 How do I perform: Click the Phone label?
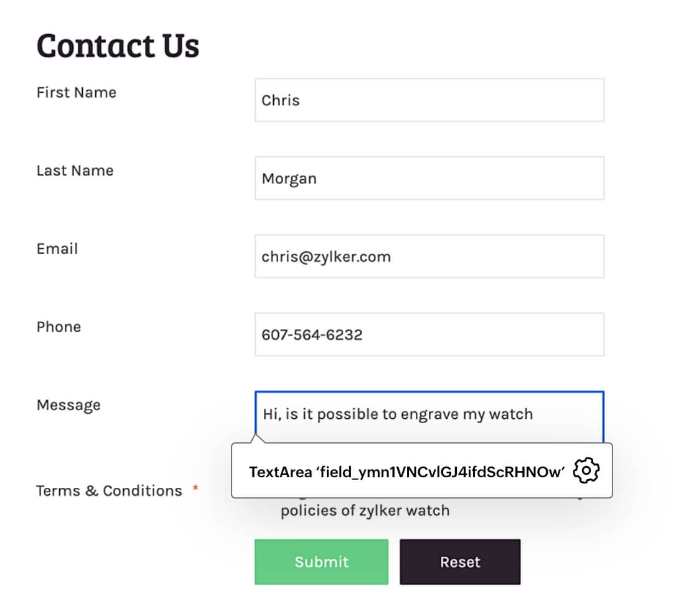(x=59, y=327)
